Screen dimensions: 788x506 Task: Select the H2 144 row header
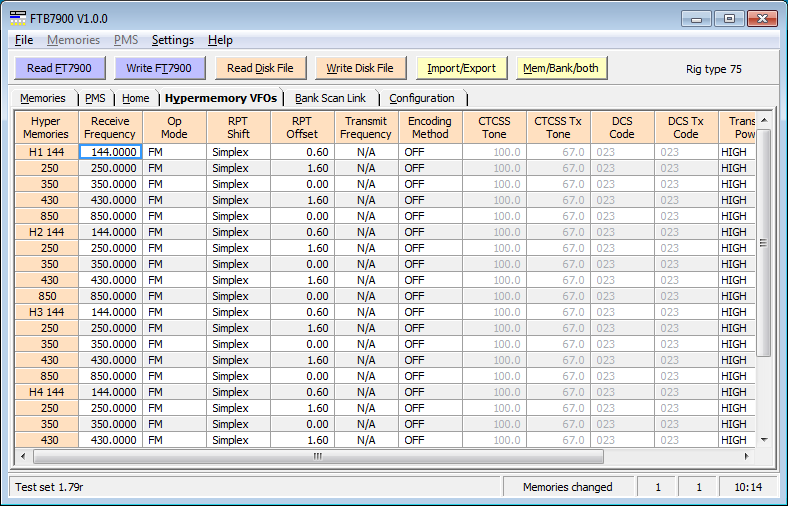(x=46, y=232)
